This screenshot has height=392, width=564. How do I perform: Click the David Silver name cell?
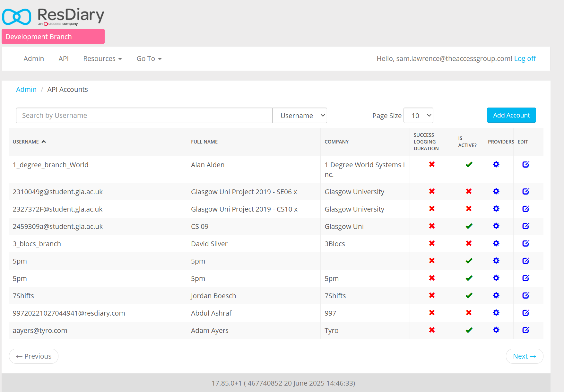click(209, 244)
